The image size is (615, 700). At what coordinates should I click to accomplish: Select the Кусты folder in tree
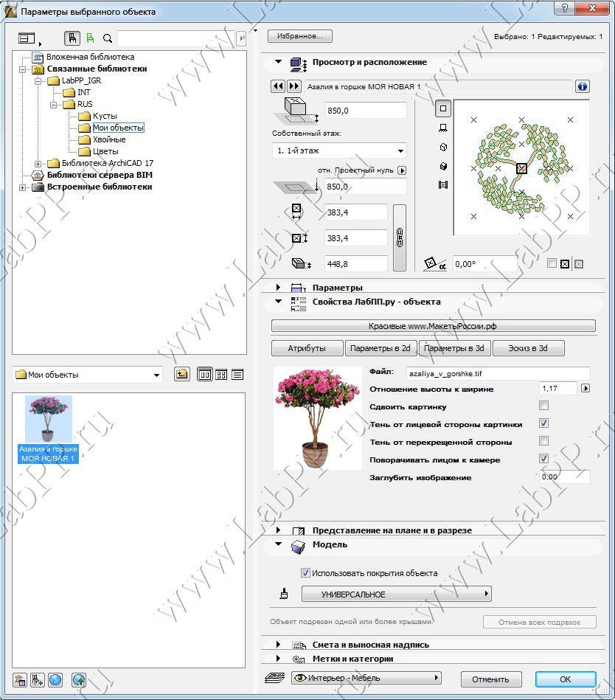(x=105, y=116)
